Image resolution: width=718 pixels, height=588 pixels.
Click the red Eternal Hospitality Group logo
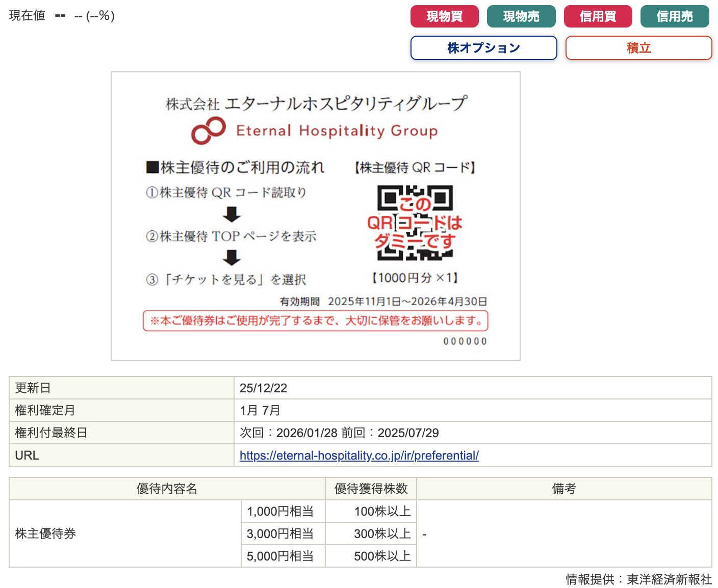pyautogui.click(x=209, y=130)
